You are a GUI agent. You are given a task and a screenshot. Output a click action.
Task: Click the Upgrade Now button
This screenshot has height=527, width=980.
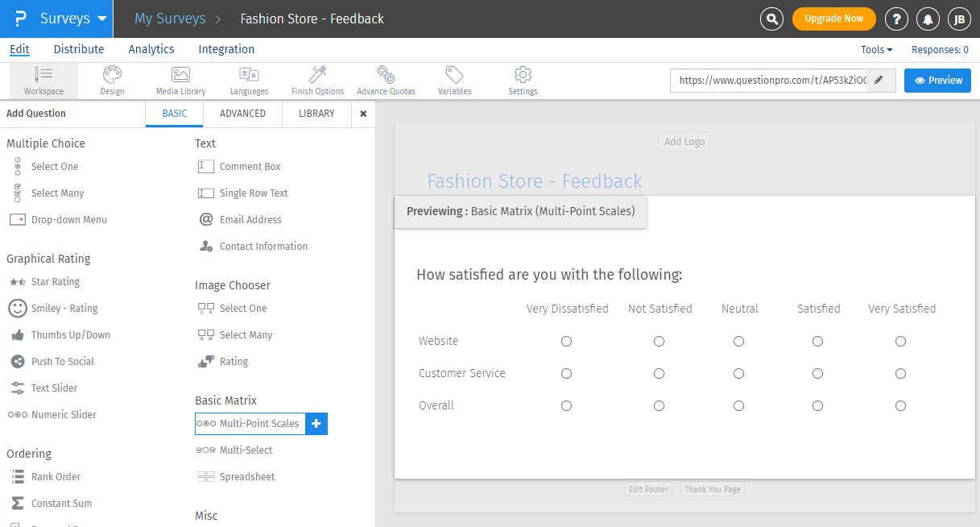coord(834,18)
